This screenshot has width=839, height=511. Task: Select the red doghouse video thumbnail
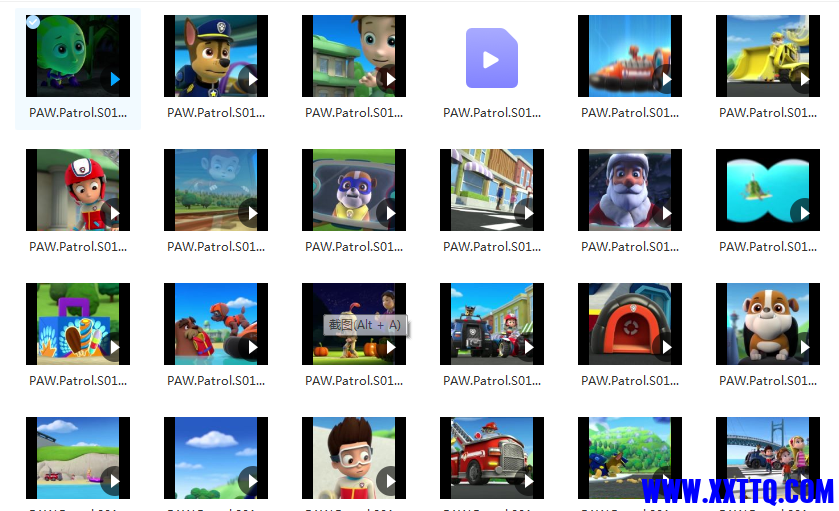630,324
